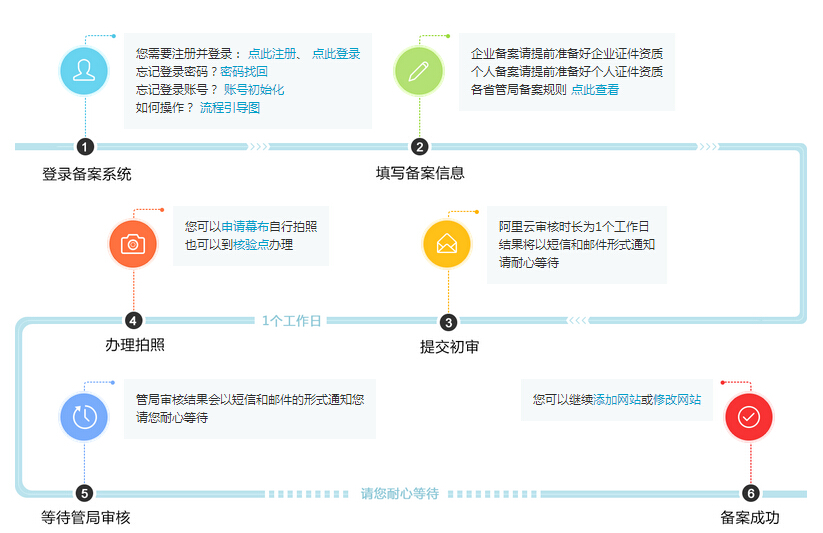The image size is (823, 533).
Task: Click the 1个工作日 timeline text
Action: [291, 321]
